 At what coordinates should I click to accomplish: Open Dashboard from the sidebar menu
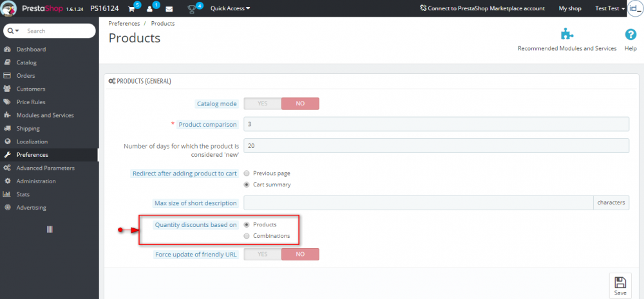[x=31, y=50]
